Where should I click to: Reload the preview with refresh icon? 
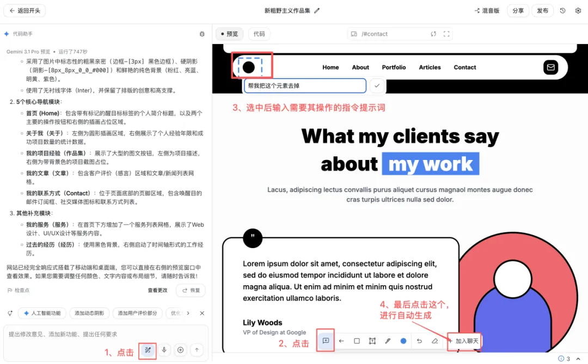point(433,34)
